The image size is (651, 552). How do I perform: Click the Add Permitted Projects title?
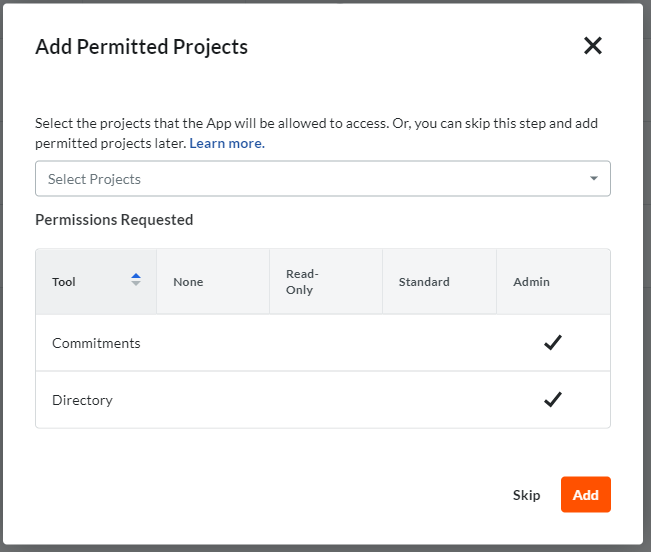(142, 46)
